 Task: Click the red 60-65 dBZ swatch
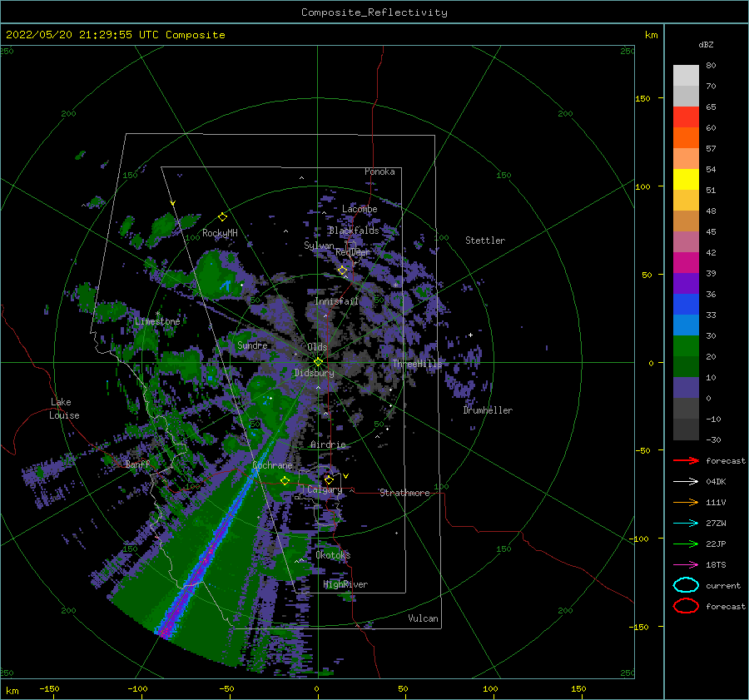pyautogui.click(x=686, y=117)
